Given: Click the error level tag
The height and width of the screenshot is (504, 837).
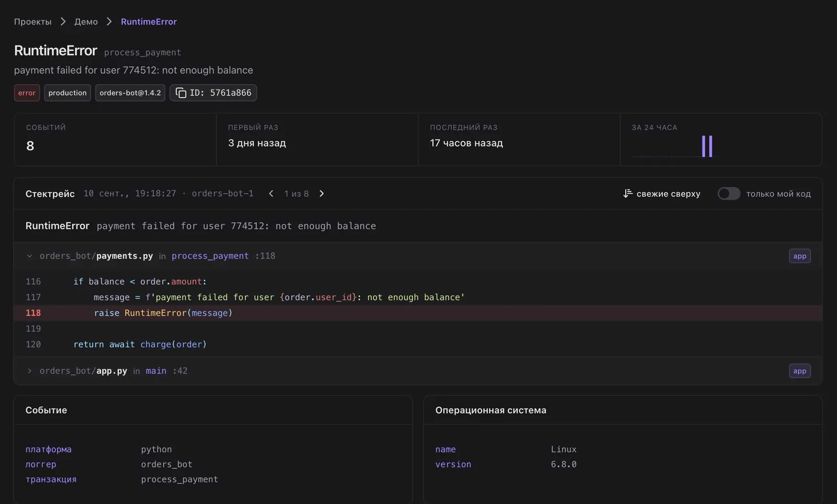Looking at the screenshot, I should (x=27, y=93).
